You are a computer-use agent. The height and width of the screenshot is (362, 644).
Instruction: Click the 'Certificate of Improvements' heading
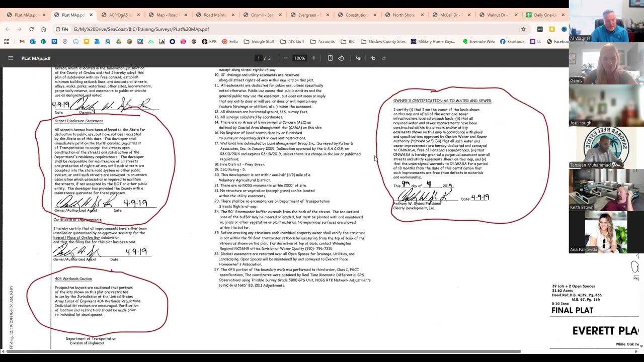(x=77, y=220)
